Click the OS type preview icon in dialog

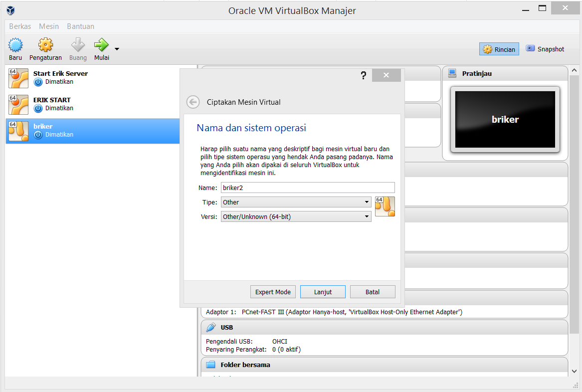[385, 206]
